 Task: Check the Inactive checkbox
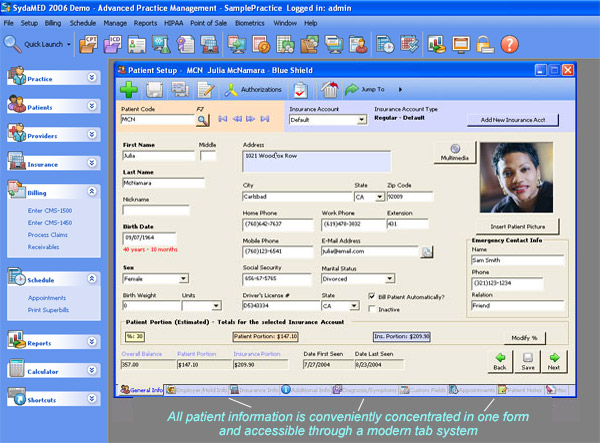coord(372,308)
